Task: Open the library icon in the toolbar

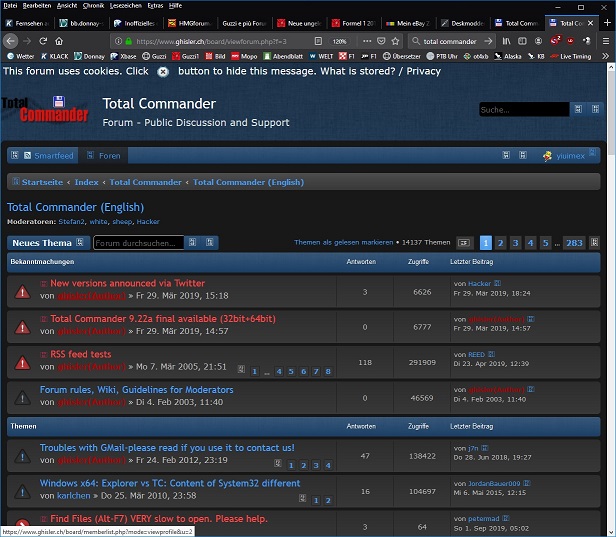Action: pyautogui.click(x=507, y=41)
